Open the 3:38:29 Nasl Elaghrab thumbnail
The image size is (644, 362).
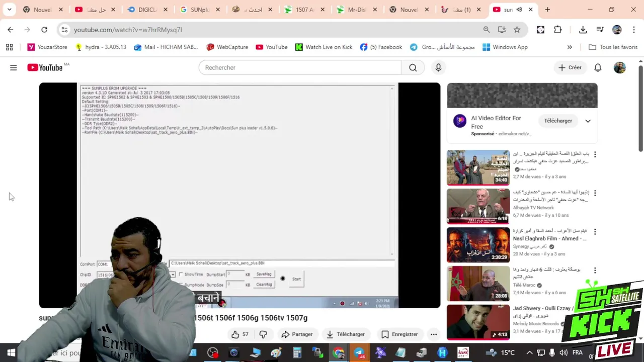(478, 245)
